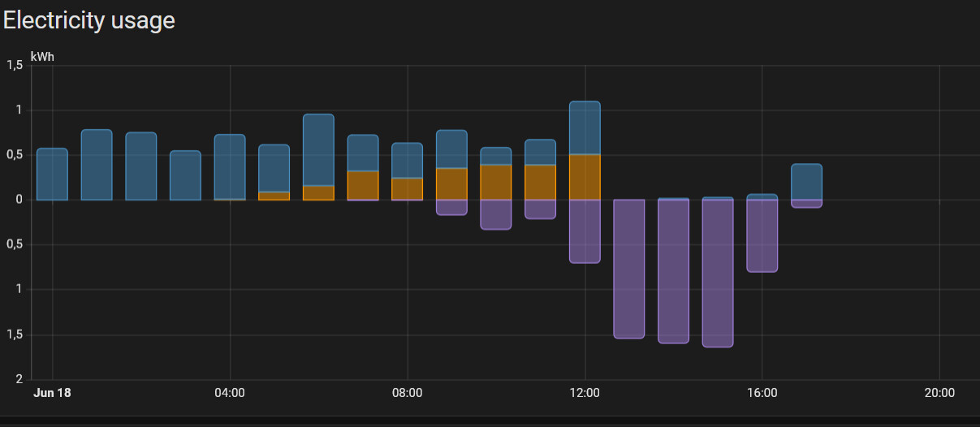980x427 pixels.
Task: Select the blue bar for the 17:00 hour
Action: click(806, 182)
